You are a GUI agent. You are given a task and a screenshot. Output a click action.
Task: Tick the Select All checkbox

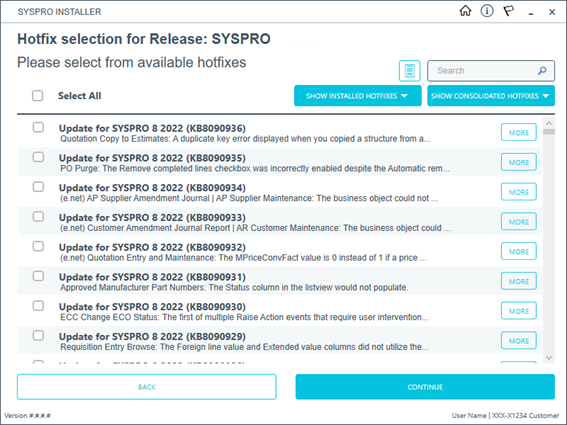tap(38, 96)
